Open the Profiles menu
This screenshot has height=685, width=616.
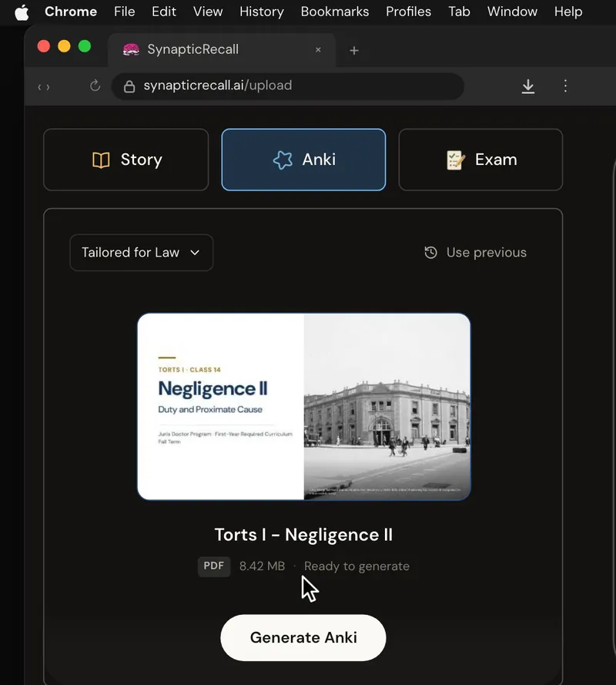click(x=408, y=12)
